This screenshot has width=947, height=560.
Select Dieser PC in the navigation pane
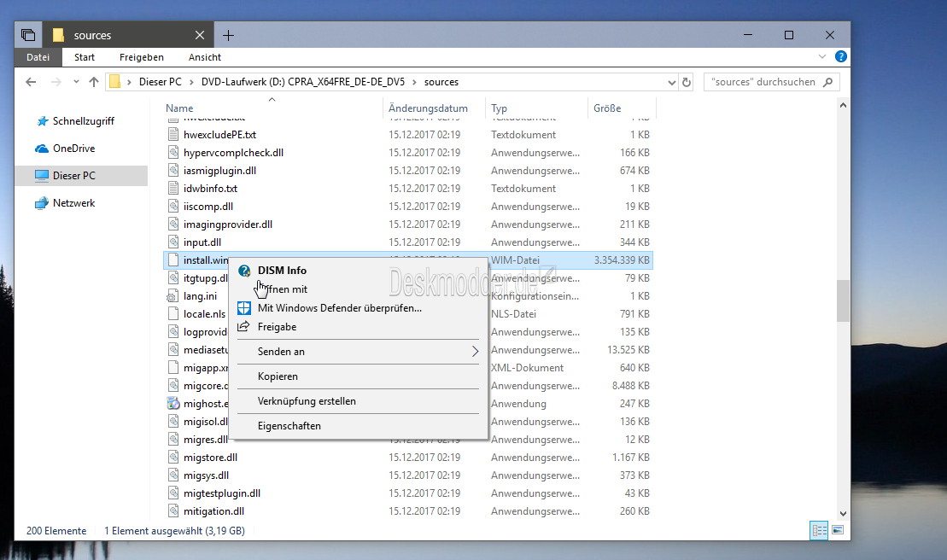(81, 176)
